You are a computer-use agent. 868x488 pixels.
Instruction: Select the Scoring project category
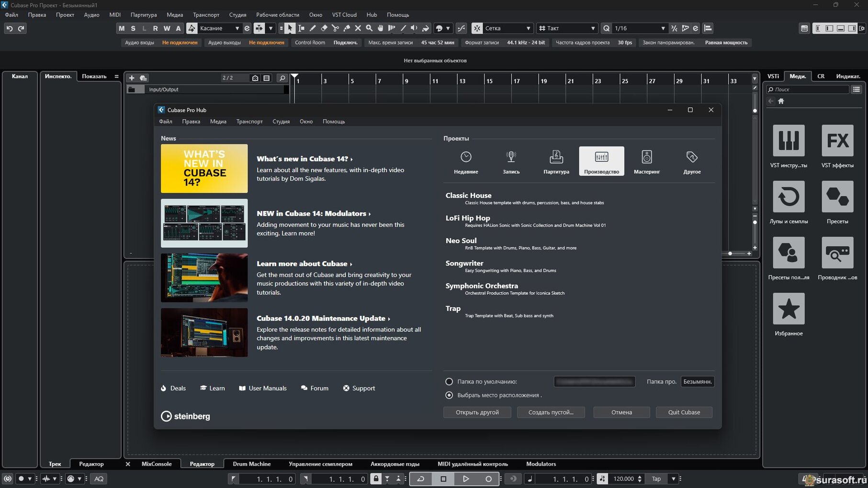click(556, 161)
